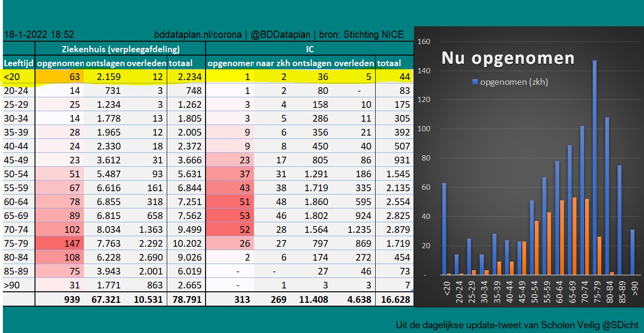
Task: Click the value 7.251 in 60-64 row
Action: pos(191,202)
